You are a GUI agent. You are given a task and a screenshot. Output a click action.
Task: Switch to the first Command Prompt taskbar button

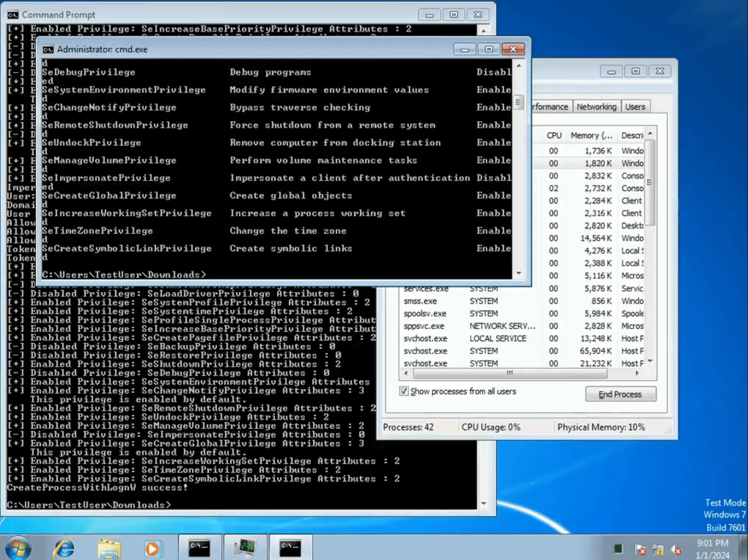200,548
